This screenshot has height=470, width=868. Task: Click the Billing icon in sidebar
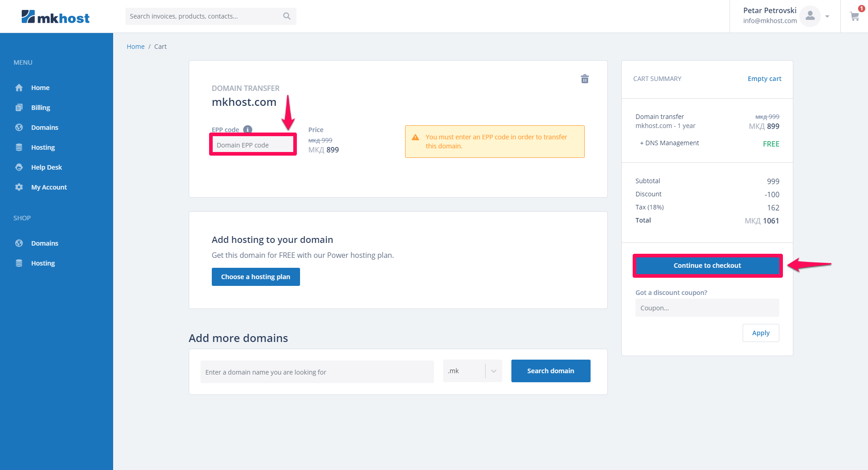coord(19,108)
